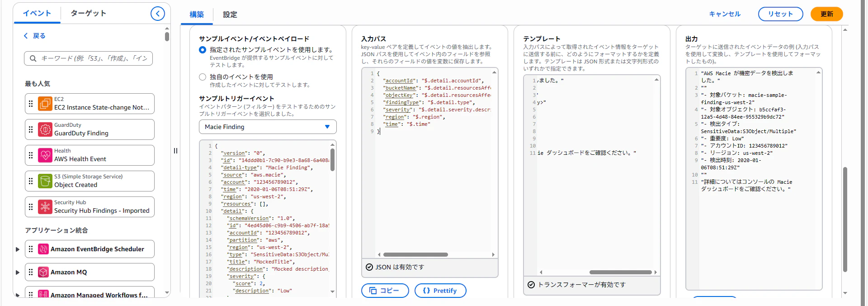
Task: Click transformer valid checkmark status icon
Action: [x=531, y=285]
